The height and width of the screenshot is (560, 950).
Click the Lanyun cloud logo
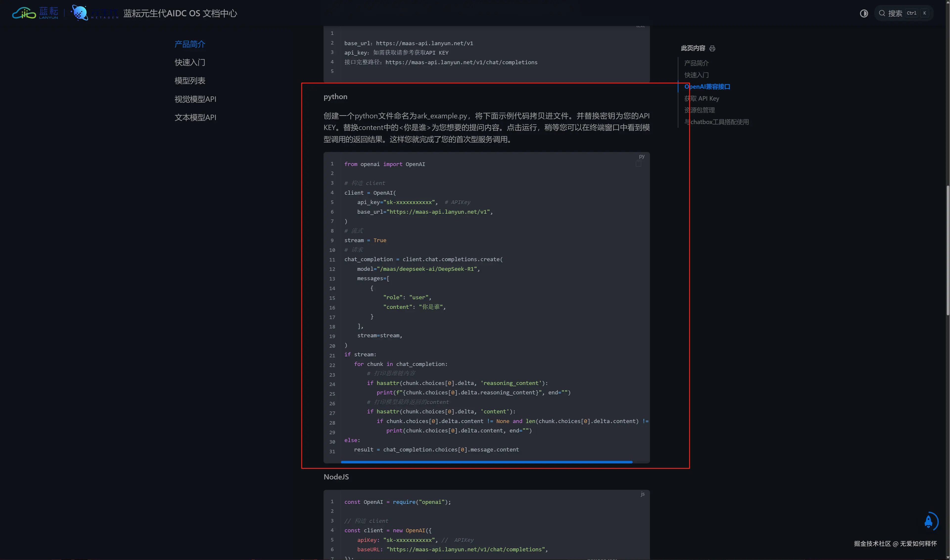[35, 13]
